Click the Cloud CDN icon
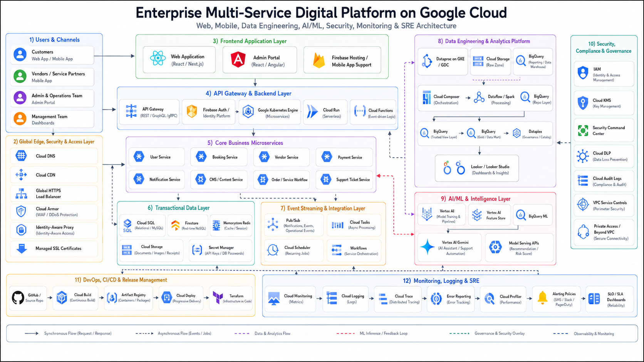This screenshot has height=362, width=644. point(21,175)
